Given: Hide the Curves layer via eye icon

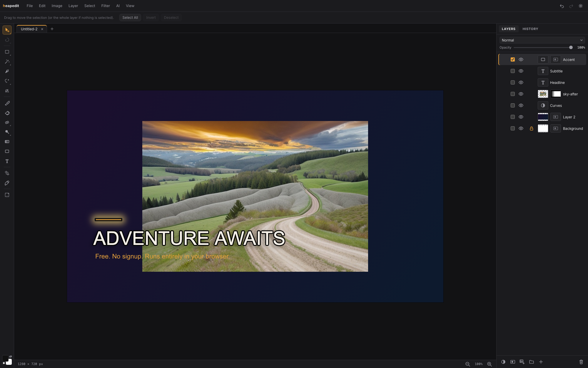Looking at the screenshot, I should click(521, 105).
